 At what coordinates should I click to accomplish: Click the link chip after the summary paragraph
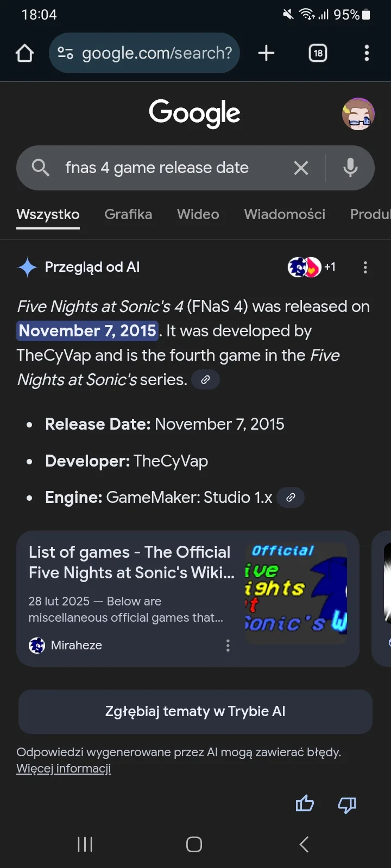(x=205, y=380)
